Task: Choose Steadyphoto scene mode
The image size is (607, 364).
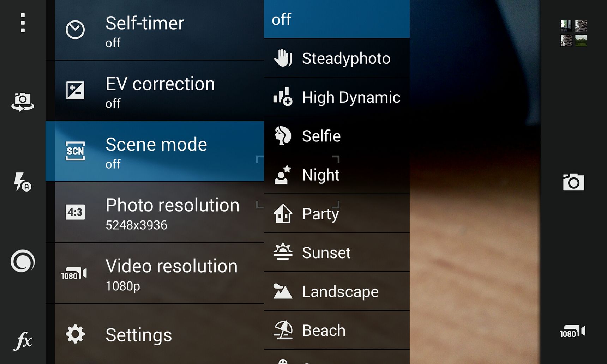Action: click(x=337, y=58)
